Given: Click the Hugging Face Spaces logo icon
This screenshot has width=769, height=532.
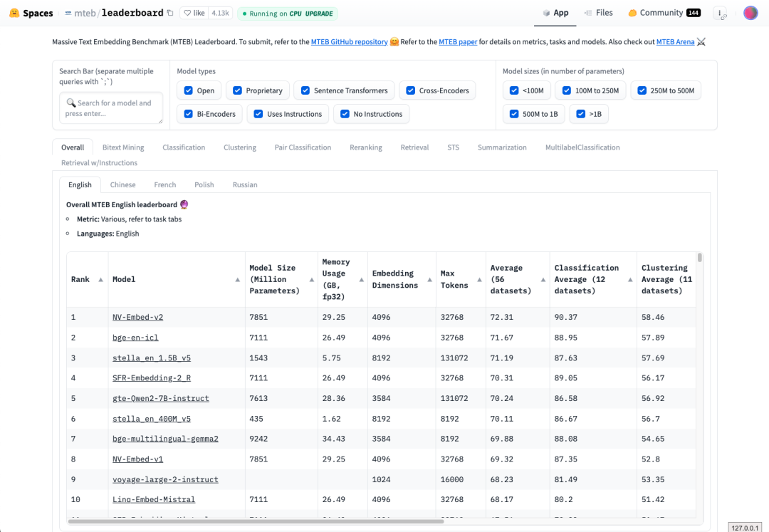Looking at the screenshot, I should coord(14,13).
